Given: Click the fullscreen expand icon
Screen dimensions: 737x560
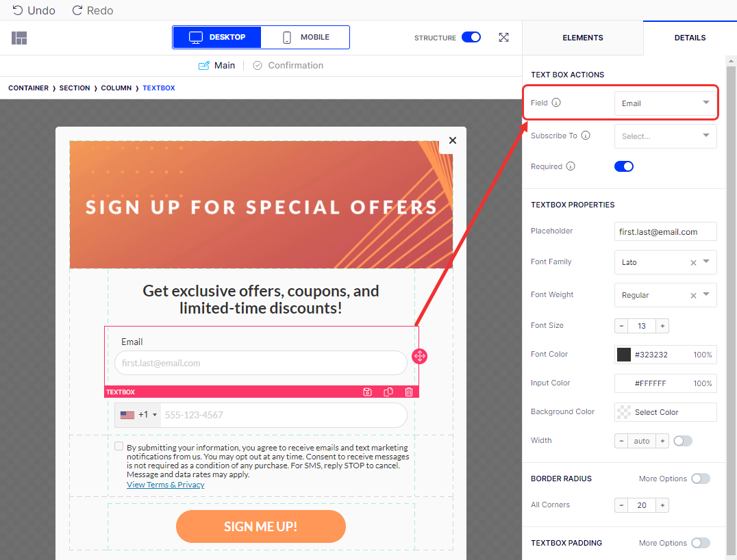Looking at the screenshot, I should pyautogui.click(x=503, y=38).
